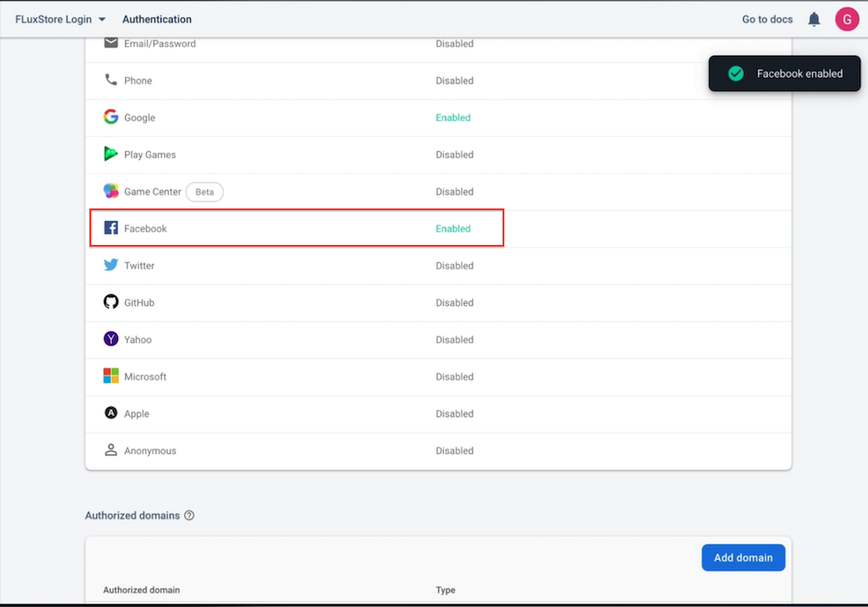Click the Apple provider icon
Image resolution: width=868 pixels, height=607 pixels.
pos(111,412)
